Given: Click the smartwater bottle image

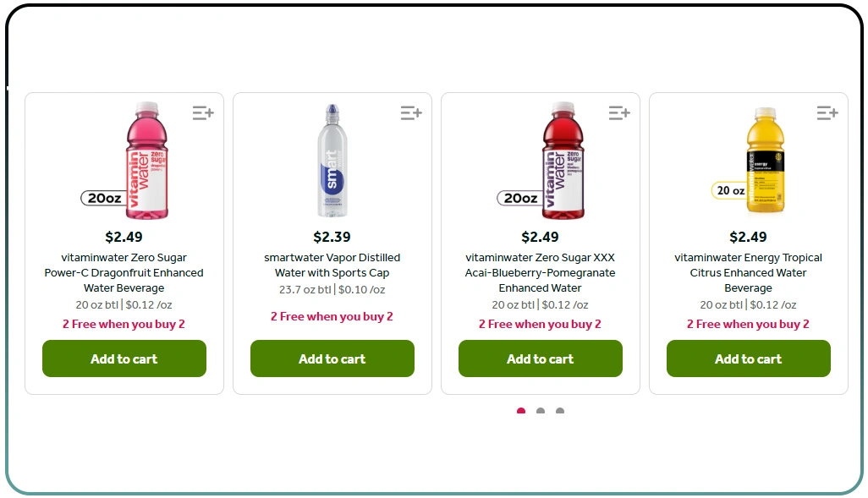Looking at the screenshot, I should point(332,159).
